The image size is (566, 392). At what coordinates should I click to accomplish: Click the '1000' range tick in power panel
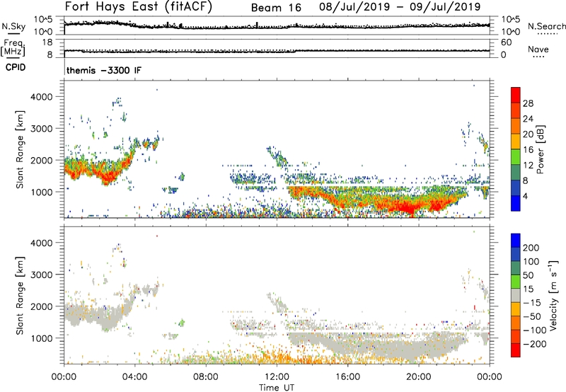(42, 192)
